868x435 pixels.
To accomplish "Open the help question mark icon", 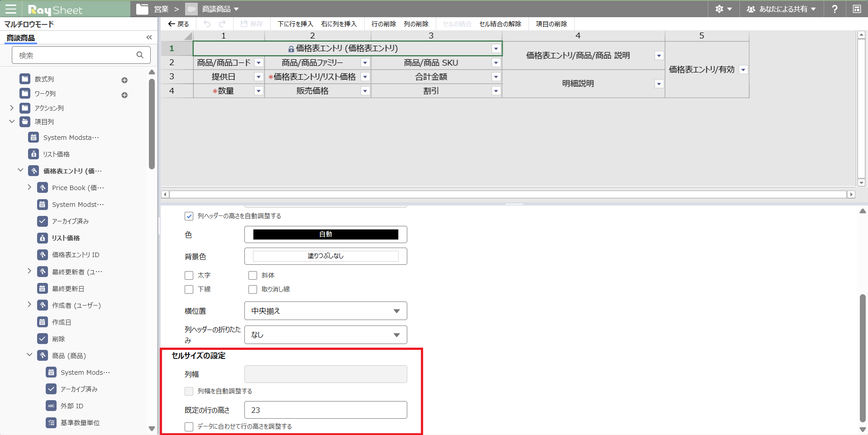I will tap(835, 9).
